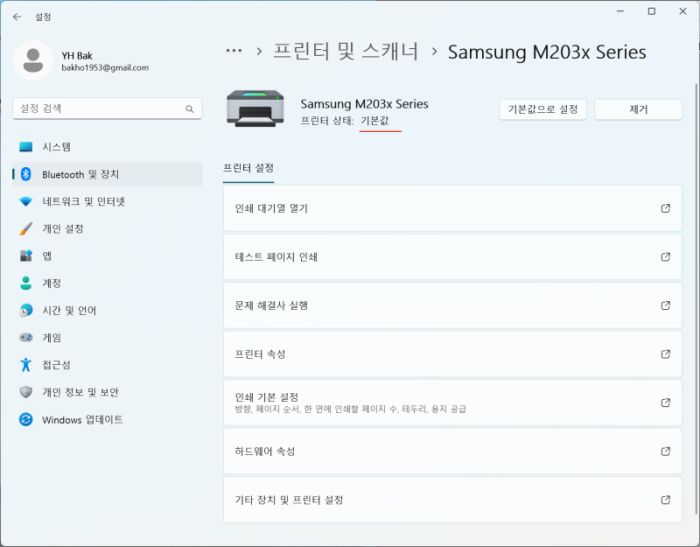Screen dimensions: 700x547
Task: Select 시간 및 언어 label
Action: point(69,310)
